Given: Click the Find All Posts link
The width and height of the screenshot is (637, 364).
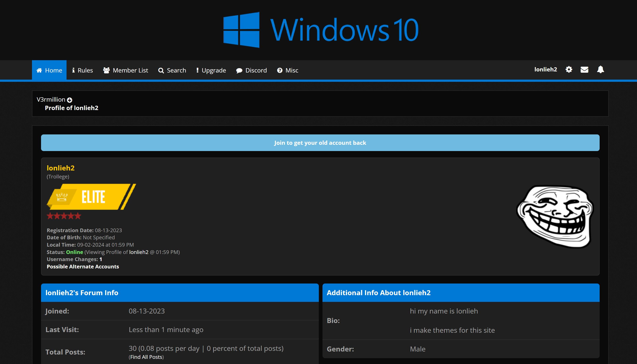Looking at the screenshot, I should coord(147,357).
